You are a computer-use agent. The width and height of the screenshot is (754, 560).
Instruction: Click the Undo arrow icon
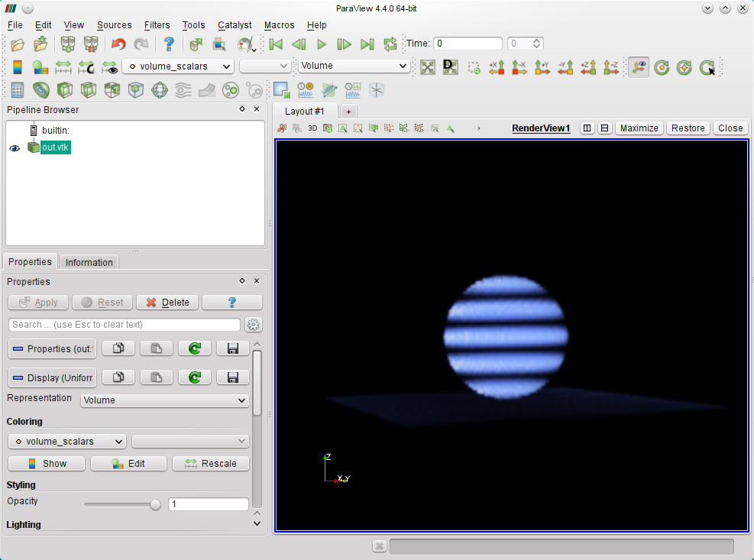click(118, 44)
